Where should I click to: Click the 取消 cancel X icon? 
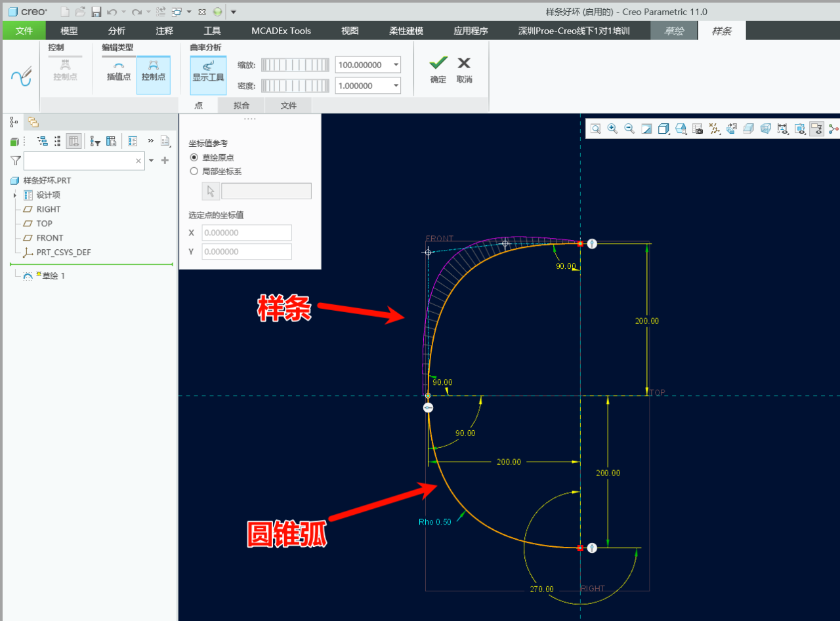[464, 69]
